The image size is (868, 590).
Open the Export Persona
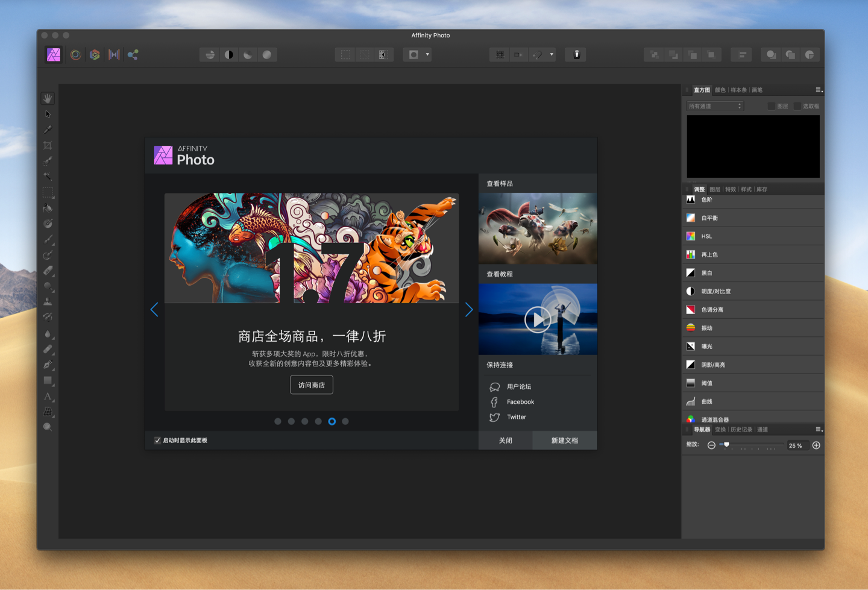coord(133,55)
